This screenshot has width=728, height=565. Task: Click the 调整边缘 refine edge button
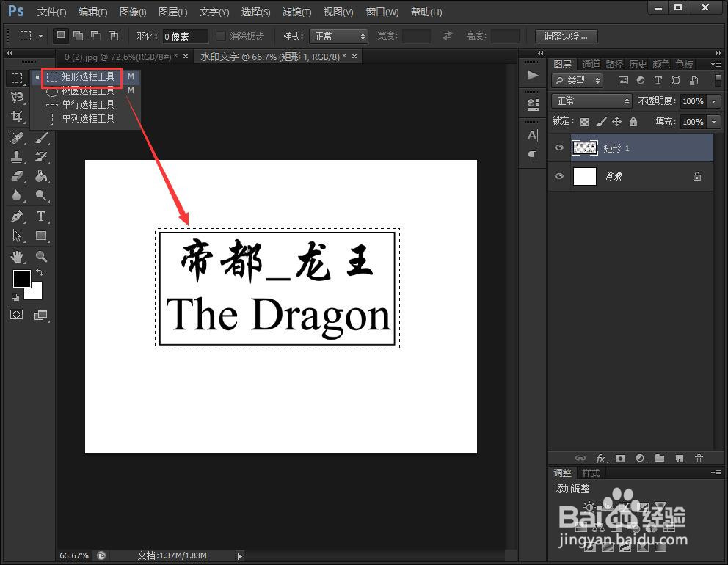[x=566, y=35]
